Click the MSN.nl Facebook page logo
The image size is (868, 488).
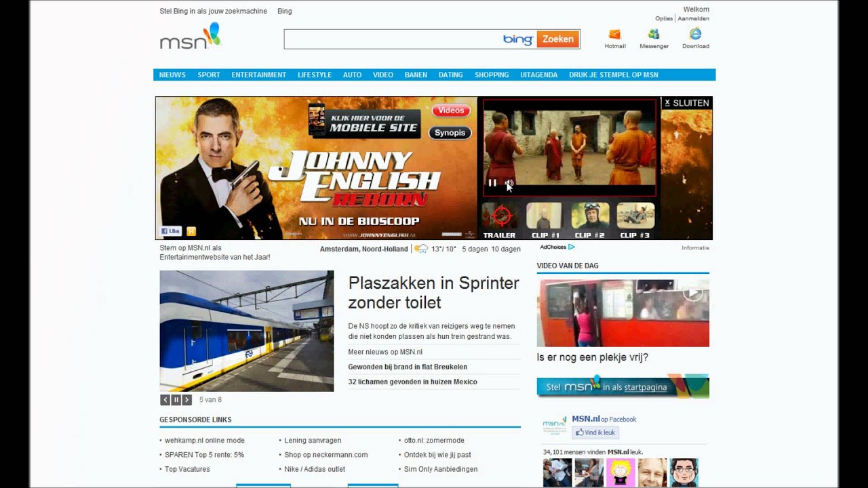tap(555, 426)
